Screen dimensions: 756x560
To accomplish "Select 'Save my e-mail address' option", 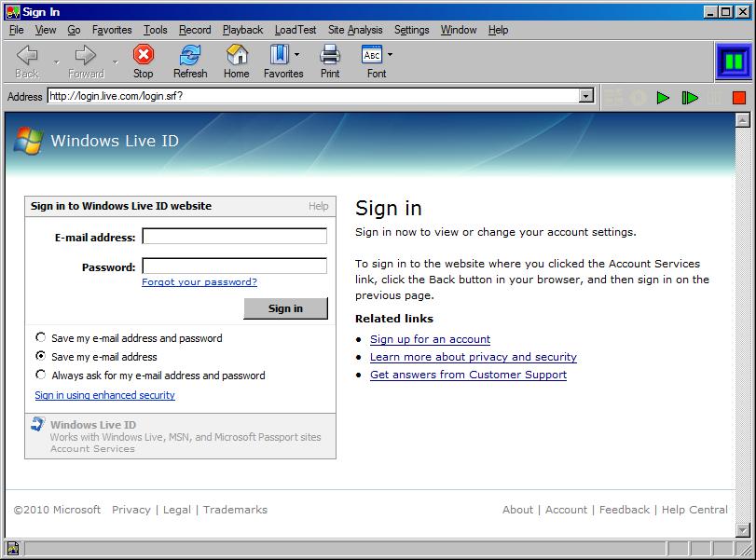I will [40, 357].
